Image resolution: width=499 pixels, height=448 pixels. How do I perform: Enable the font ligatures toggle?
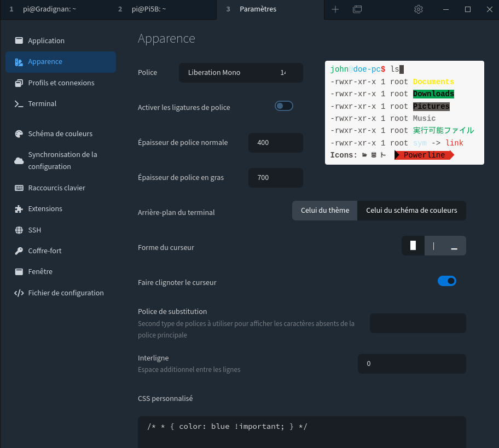[x=284, y=106]
